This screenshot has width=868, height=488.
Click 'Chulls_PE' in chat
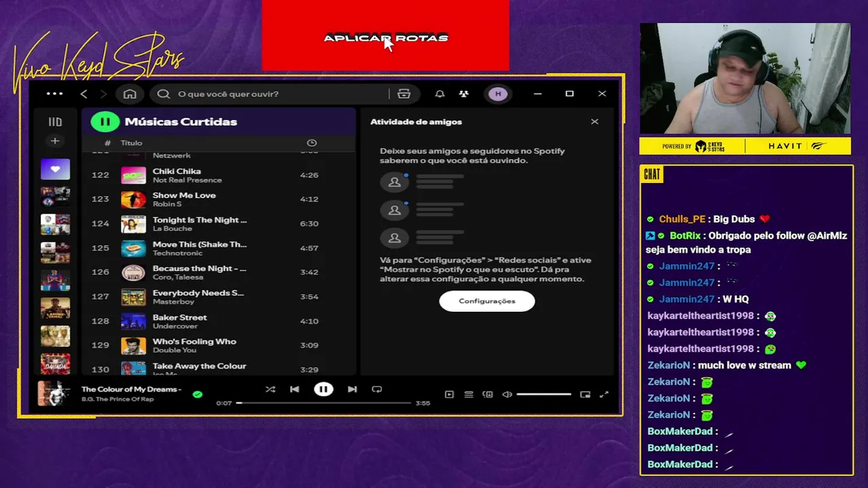coord(682,219)
